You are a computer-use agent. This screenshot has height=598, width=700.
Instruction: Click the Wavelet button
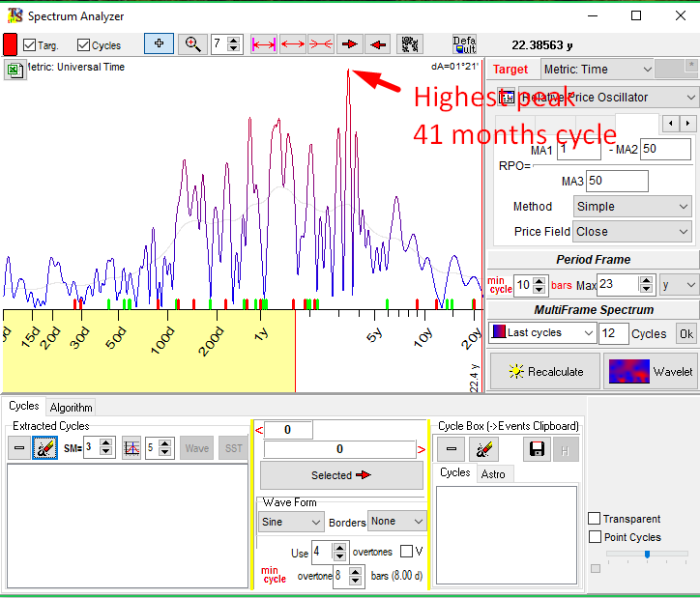(651, 371)
